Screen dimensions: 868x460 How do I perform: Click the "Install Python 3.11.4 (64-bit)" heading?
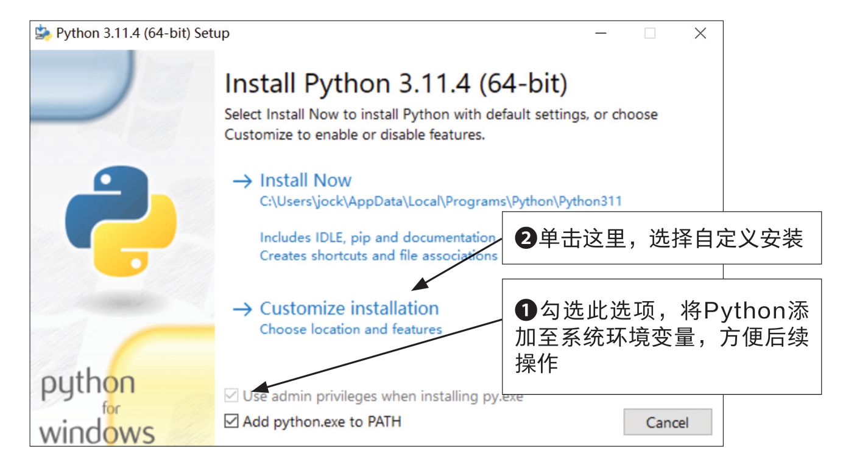(x=396, y=84)
